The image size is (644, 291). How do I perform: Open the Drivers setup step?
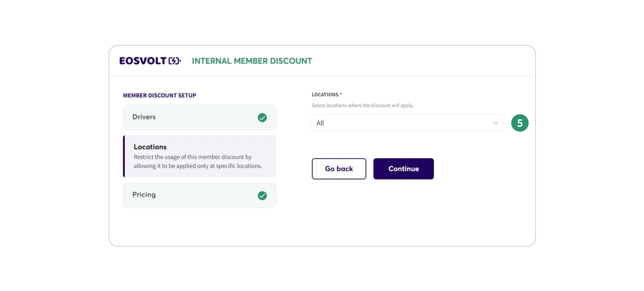click(199, 117)
